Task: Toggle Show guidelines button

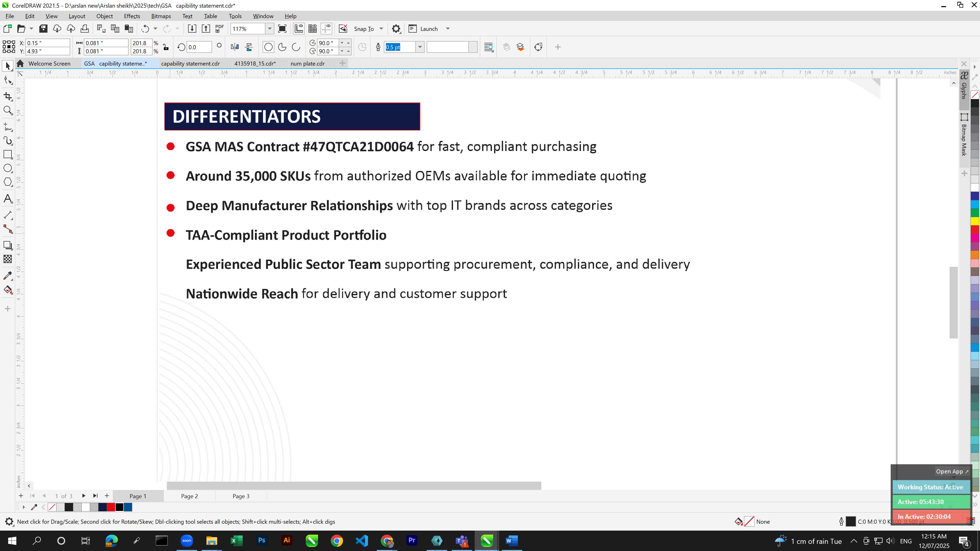Action: pyautogui.click(x=326, y=29)
